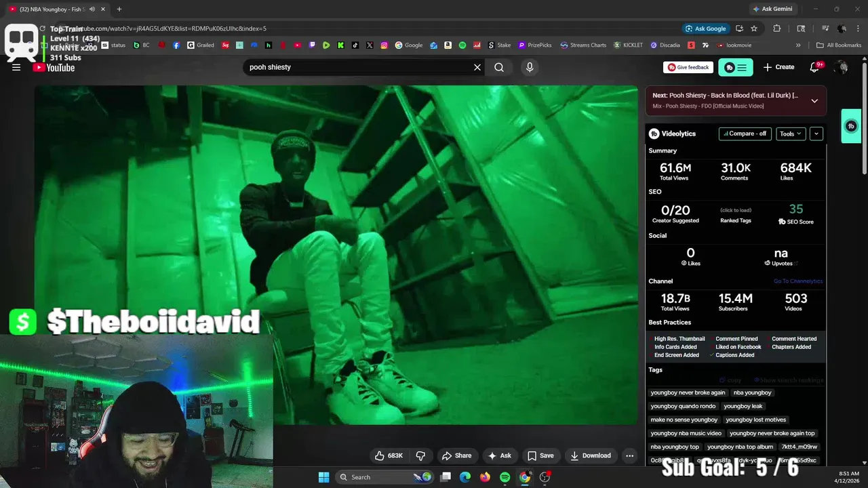The image size is (868, 488).
Task: Open the KICKLET bookmark
Action: click(629, 45)
